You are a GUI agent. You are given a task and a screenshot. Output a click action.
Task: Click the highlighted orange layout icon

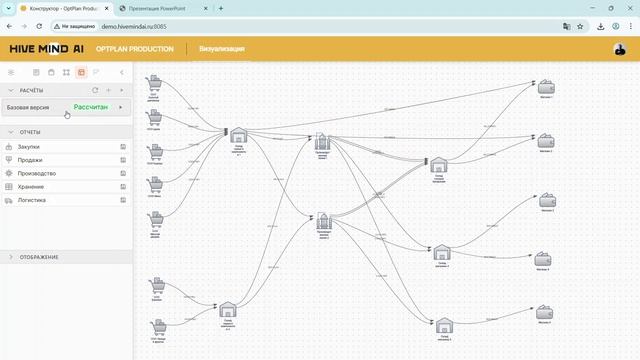[81, 72]
